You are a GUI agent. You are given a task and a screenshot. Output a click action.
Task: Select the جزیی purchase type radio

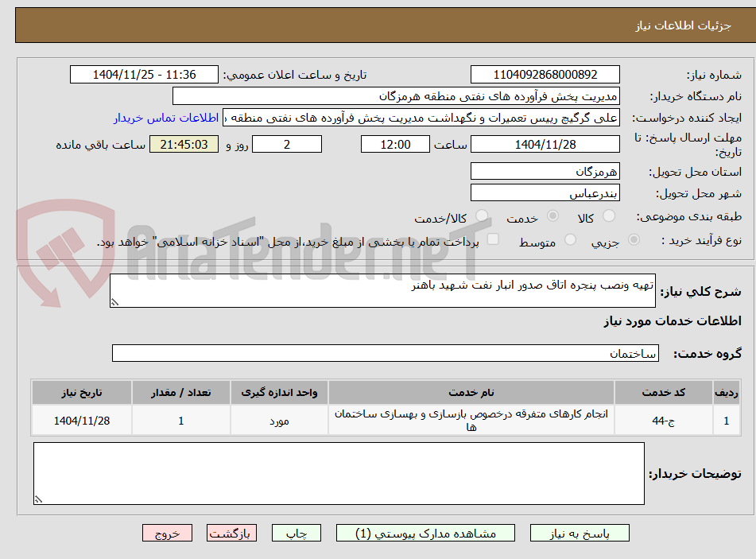pos(634,239)
